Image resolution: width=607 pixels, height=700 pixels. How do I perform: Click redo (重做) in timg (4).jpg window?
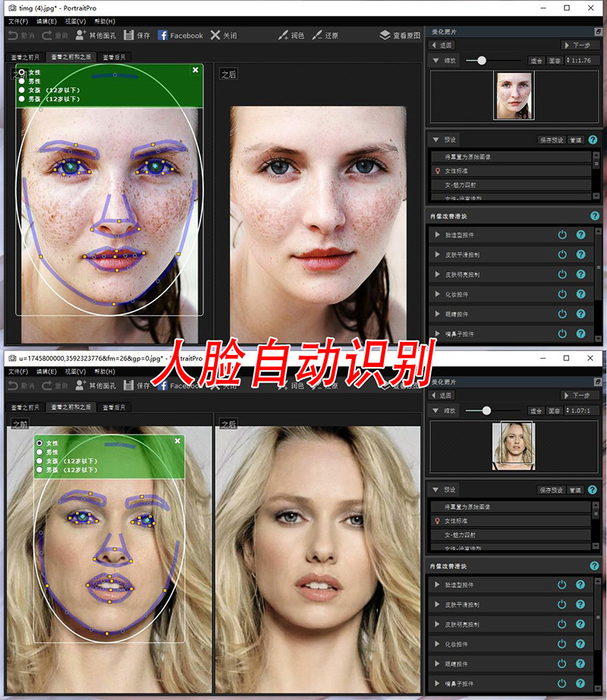55,36
